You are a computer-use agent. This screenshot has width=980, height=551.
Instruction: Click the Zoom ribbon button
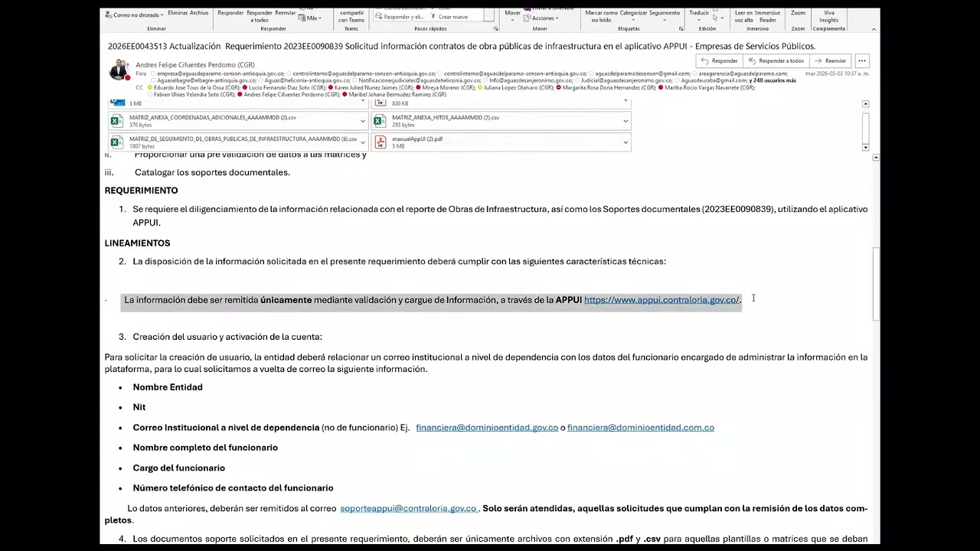(799, 13)
